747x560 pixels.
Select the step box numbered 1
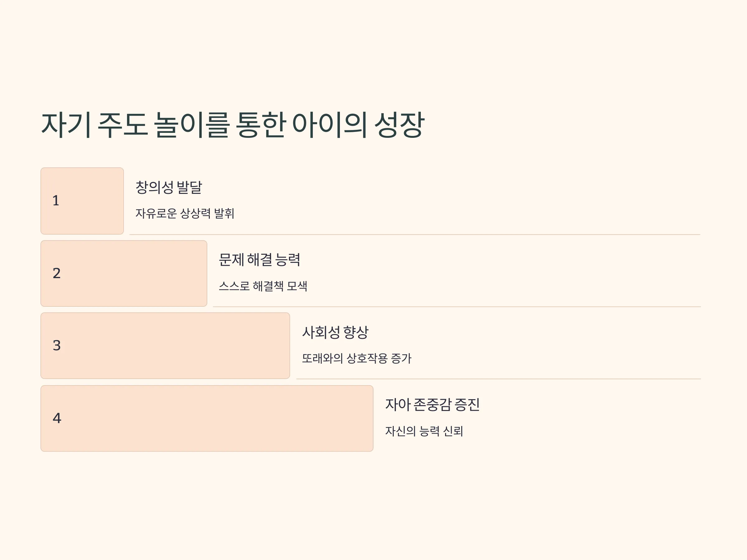(82, 201)
